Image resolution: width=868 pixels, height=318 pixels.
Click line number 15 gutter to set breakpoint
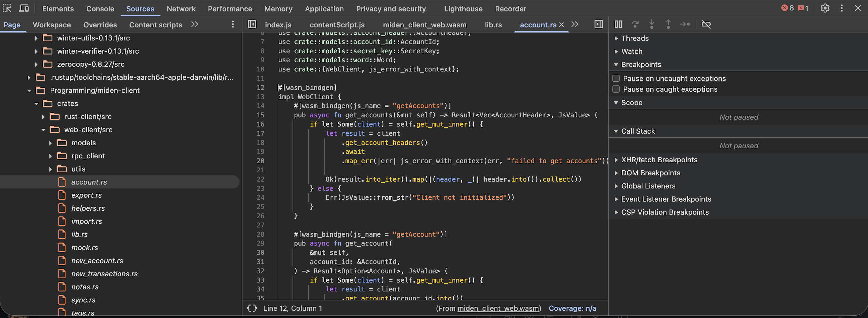tap(261, 115)
